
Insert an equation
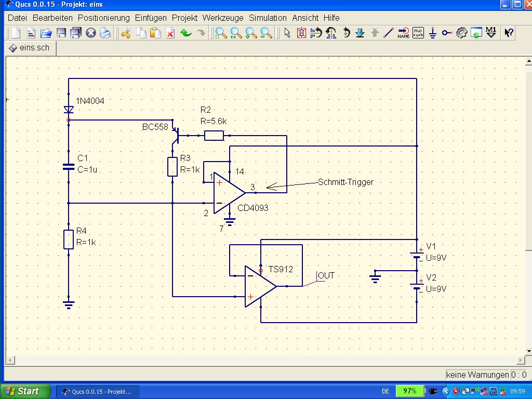pos(418,33)
